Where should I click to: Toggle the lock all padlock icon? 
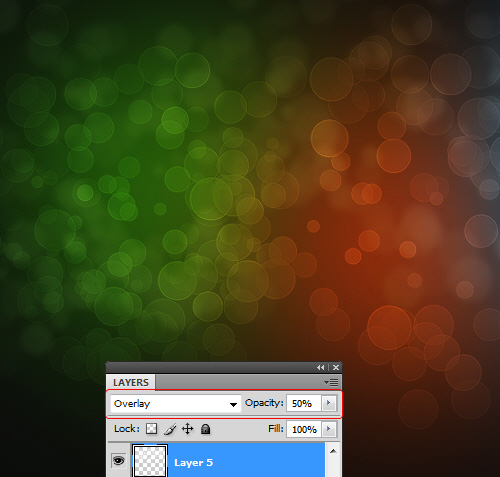tap(206, 429)
